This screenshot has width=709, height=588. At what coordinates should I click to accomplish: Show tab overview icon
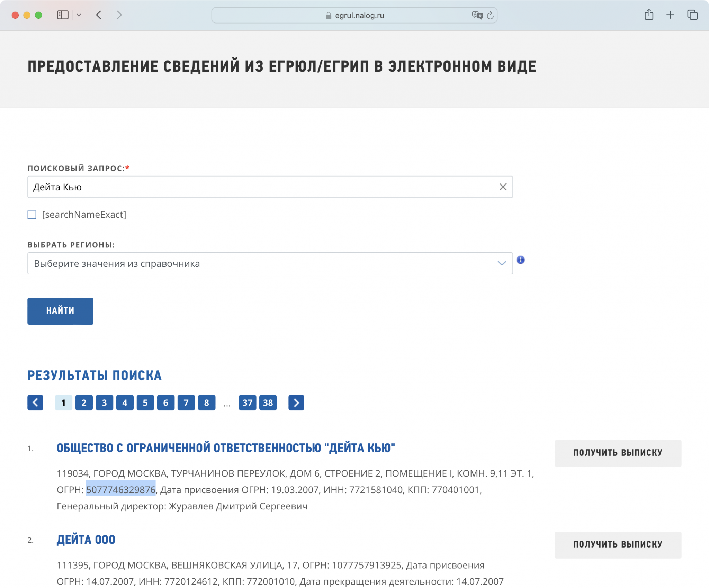[x=692, y=15]
